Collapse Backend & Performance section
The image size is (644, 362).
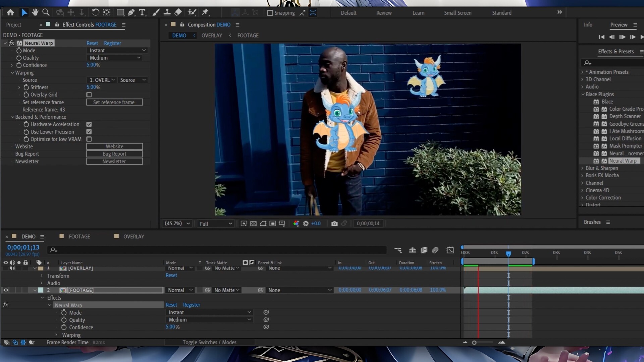(x=12, y=117)
